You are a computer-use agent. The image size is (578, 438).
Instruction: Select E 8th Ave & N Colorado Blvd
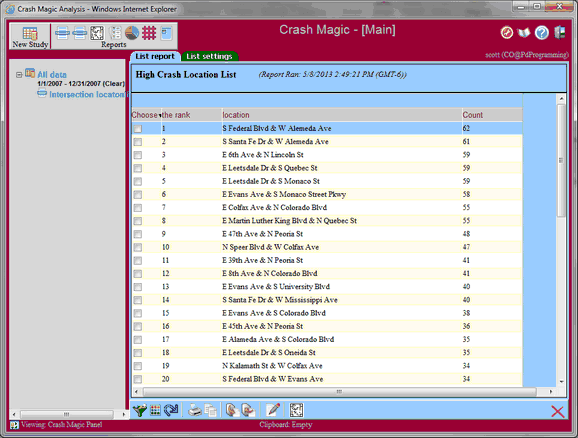[327, 274]
